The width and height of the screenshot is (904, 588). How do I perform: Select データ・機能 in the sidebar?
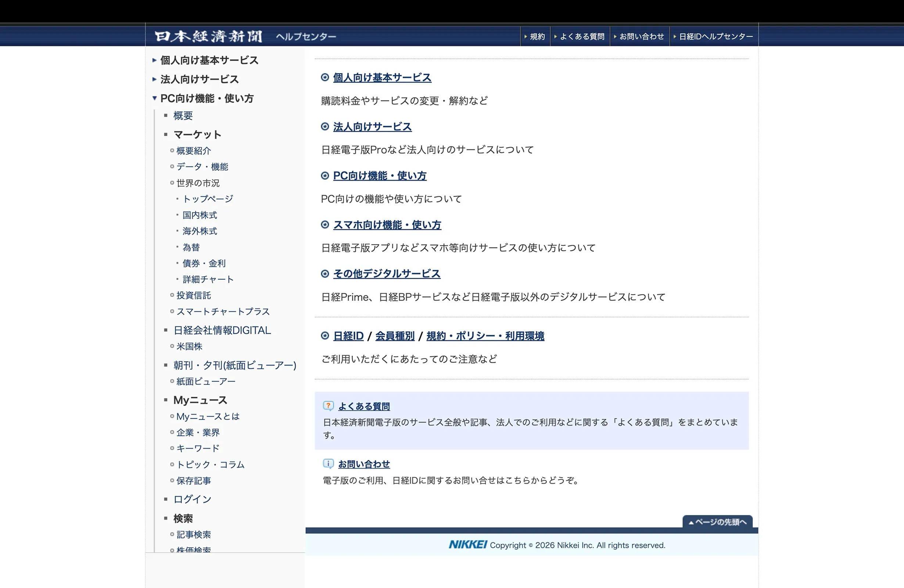pyautogui.click(x=202, y=166)
